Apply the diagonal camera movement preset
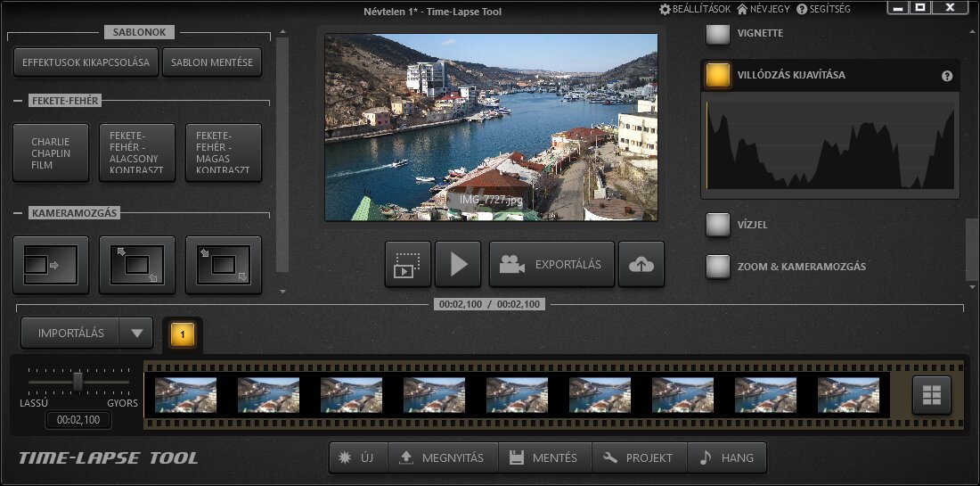The width and height of the screenshot is (980, 486). [x=224, y=265]
